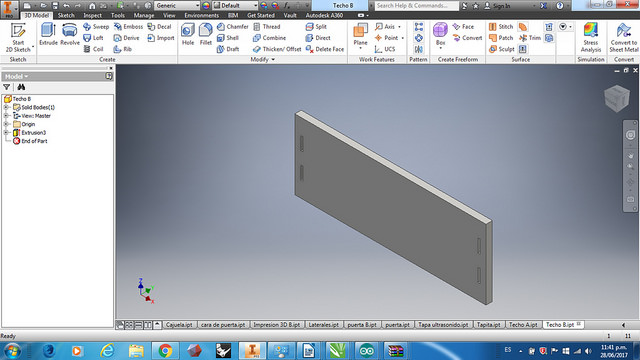Pick the Thicken/Offset tool

coord(277,49)
